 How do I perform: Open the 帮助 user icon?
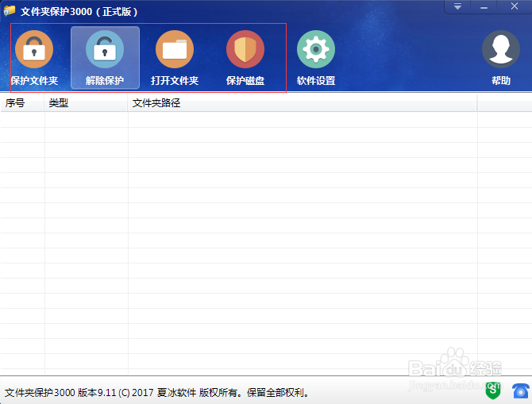click(501, 49)
